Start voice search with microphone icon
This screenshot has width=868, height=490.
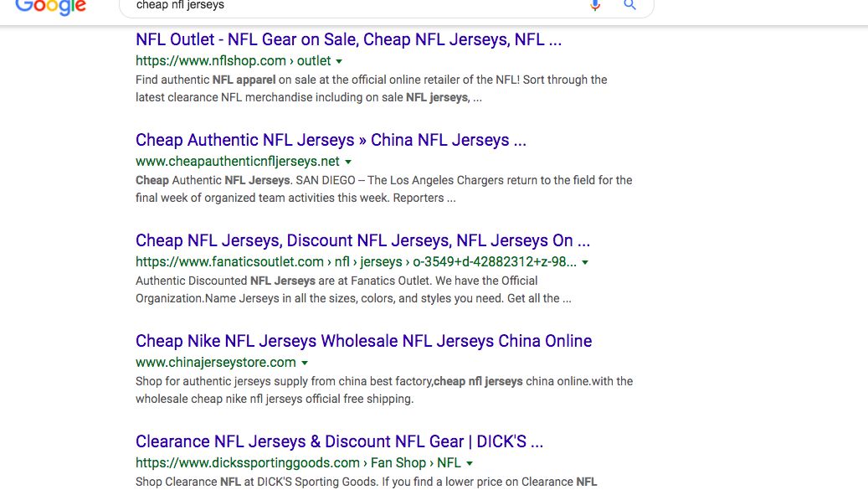pos(595,5)
